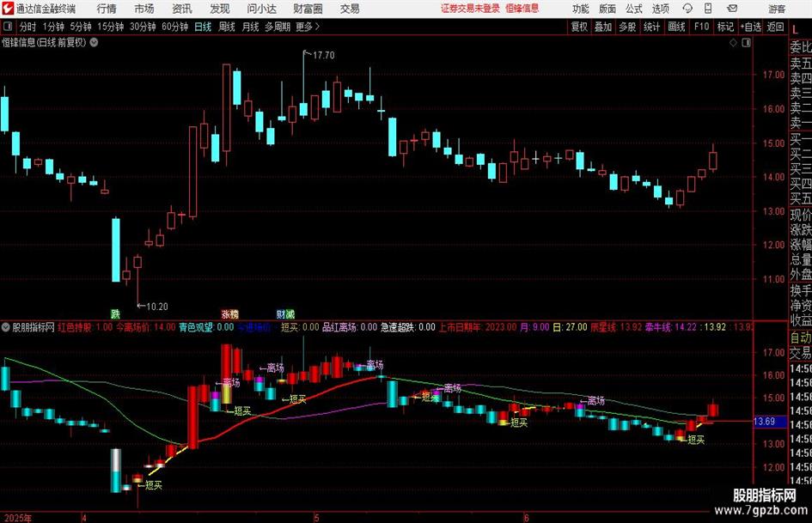Image resolution: width=812 pixels, height=523 pixels.
Task: Click the 标记 mark button
Action: click(x=725, y=27)
